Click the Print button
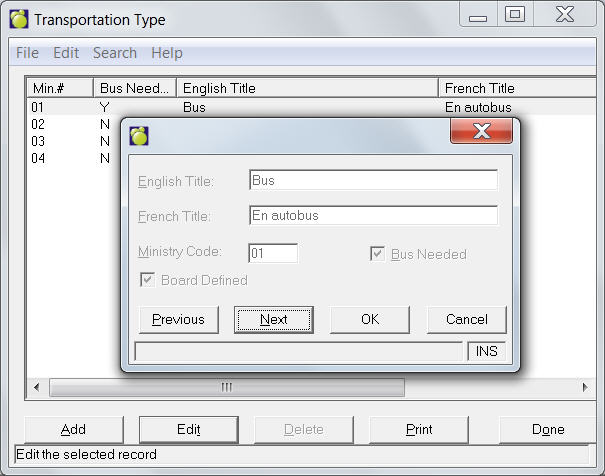The width and height of the screenshot is (605, 476). click(419, 429)
